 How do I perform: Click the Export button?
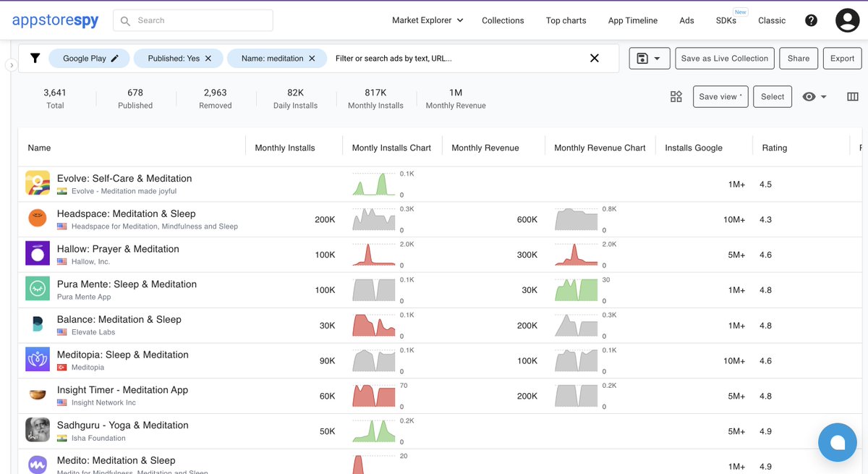click(842, 59)
